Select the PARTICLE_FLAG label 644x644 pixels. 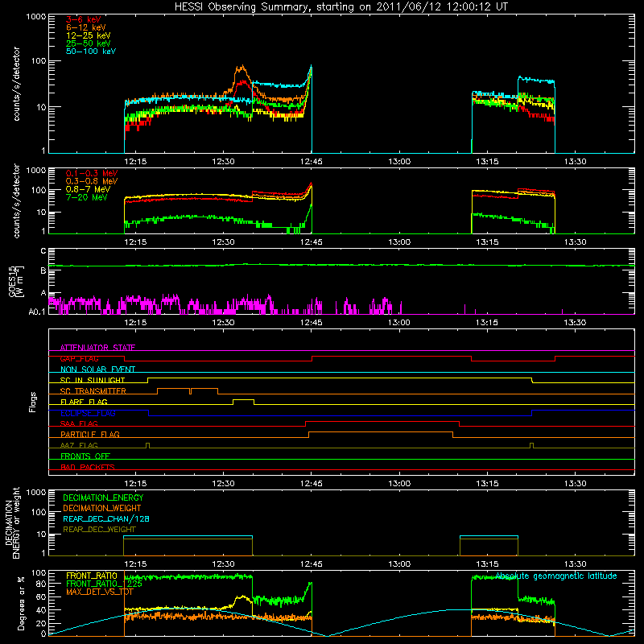click(x=90, y=434)
